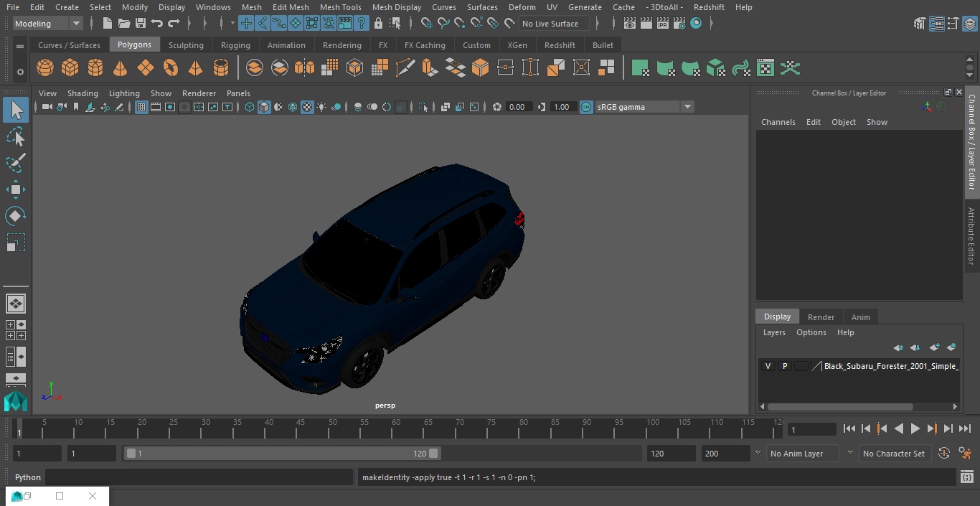Toggle the V visibility box of the Black_Subaru layer
Image resolution: width=980 pixels, height=506 pixels.
click(768, 366)
